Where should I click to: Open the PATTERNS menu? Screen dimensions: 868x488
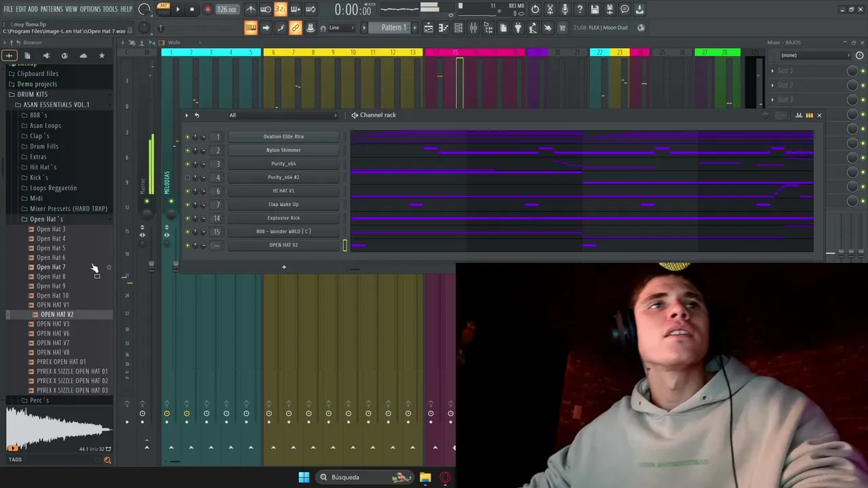(x=52, y=9)
